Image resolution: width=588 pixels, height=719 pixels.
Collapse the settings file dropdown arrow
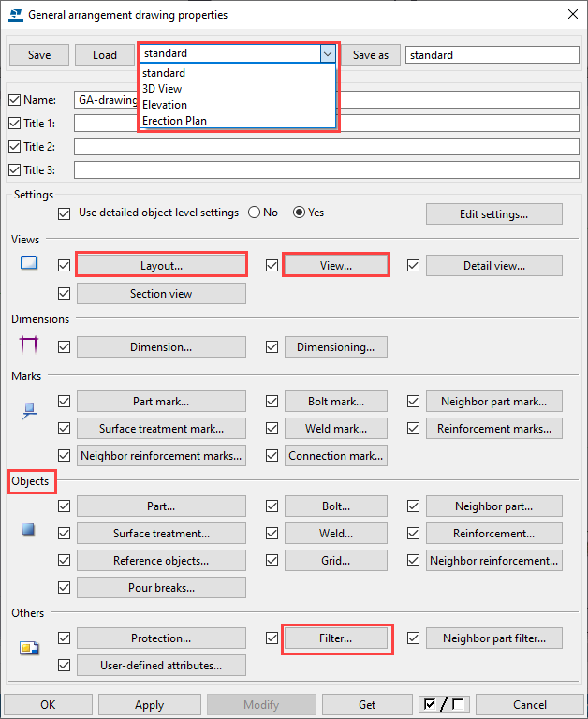(x=327, y=54)
